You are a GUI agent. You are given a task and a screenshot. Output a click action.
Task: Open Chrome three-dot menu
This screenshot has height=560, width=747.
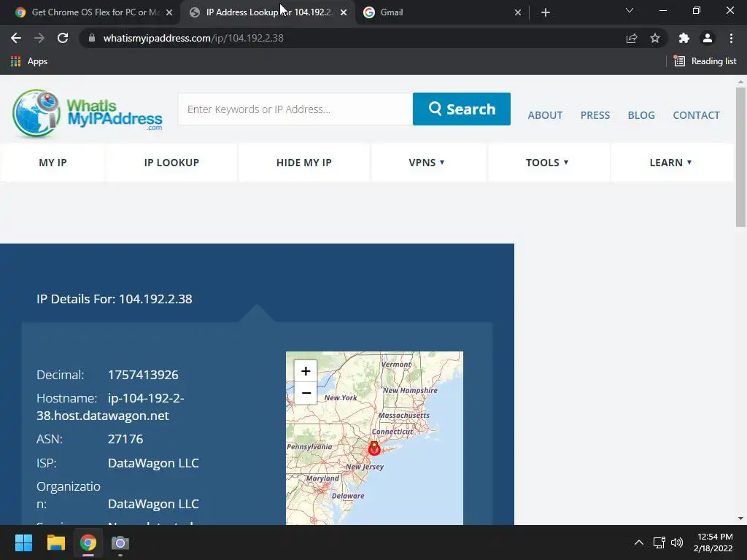coord(731,38)
